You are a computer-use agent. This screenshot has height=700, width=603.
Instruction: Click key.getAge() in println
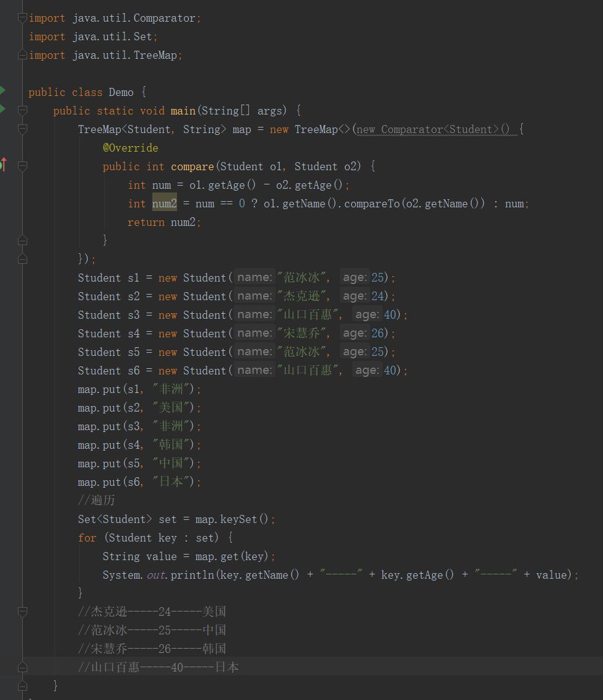pyautogui.click(x=418, y=575)
